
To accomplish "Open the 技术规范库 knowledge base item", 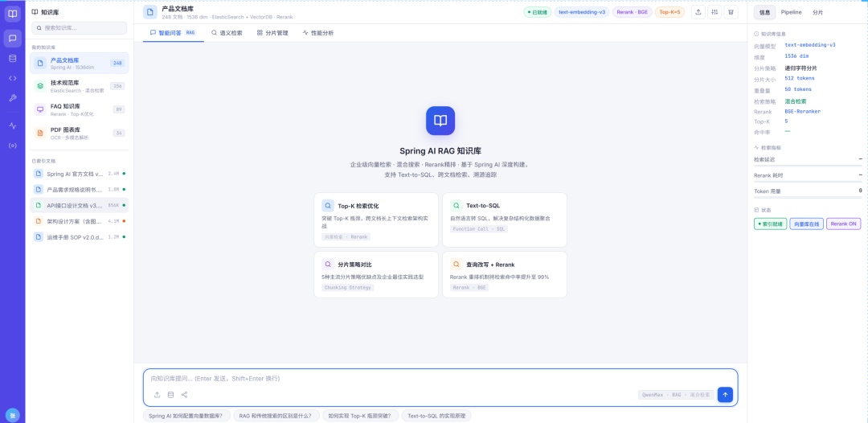I will pos(79,86).
